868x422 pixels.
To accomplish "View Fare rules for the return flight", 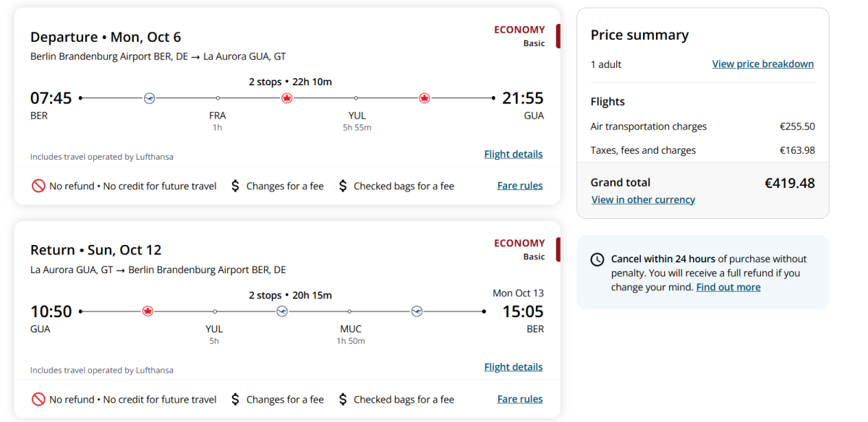I will pyautogui.click(x=519, y=399).
